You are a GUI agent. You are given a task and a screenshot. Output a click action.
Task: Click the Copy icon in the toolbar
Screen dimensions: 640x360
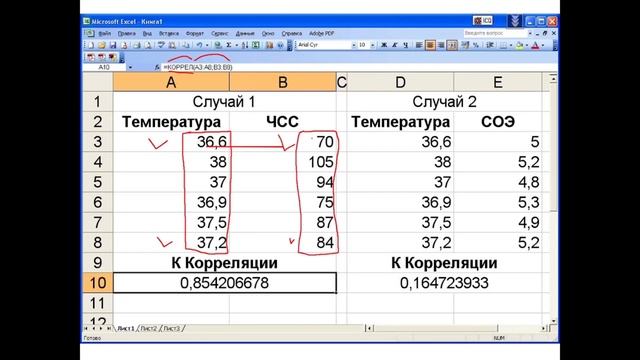[x=187, y=45]
